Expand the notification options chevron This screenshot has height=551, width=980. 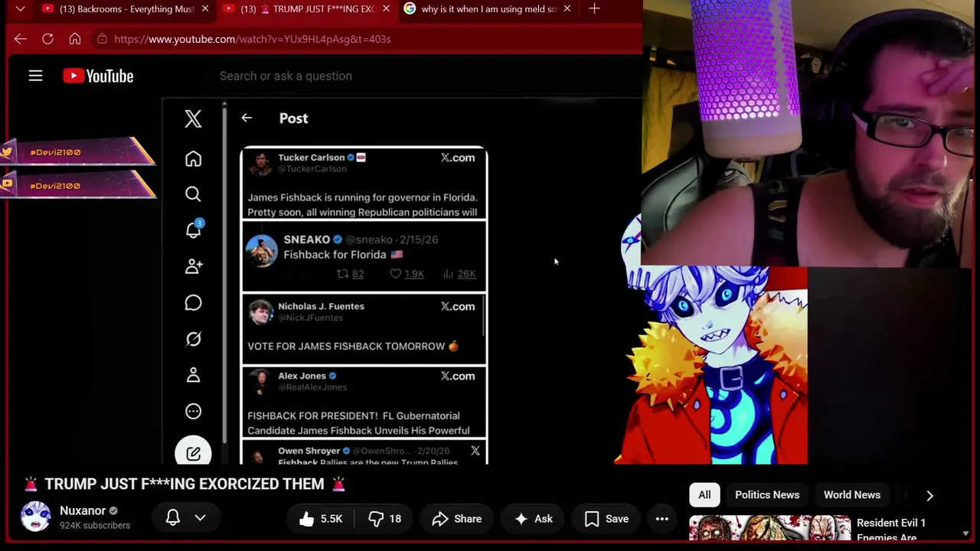click(x=200, y=518)
